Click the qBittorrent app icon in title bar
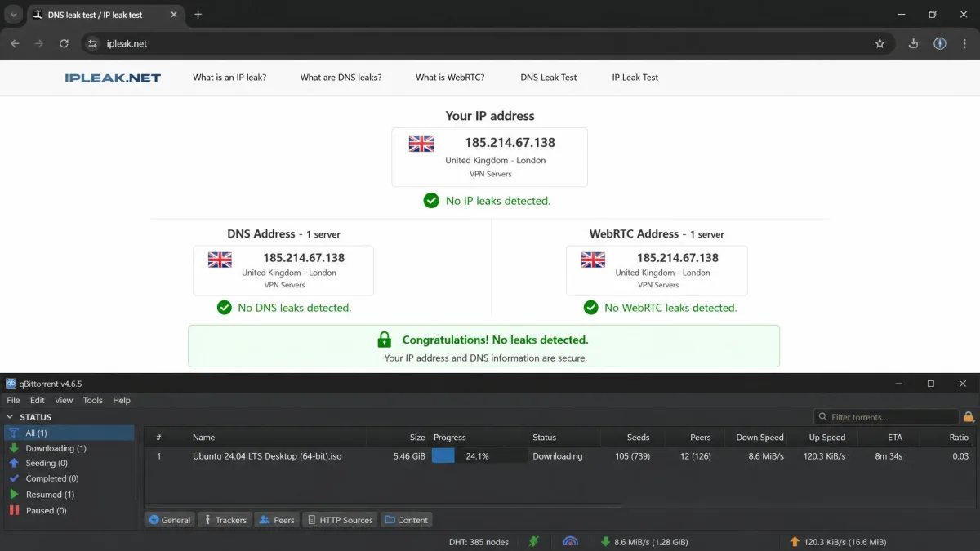 pyautogui.click(x=11, y=384)
